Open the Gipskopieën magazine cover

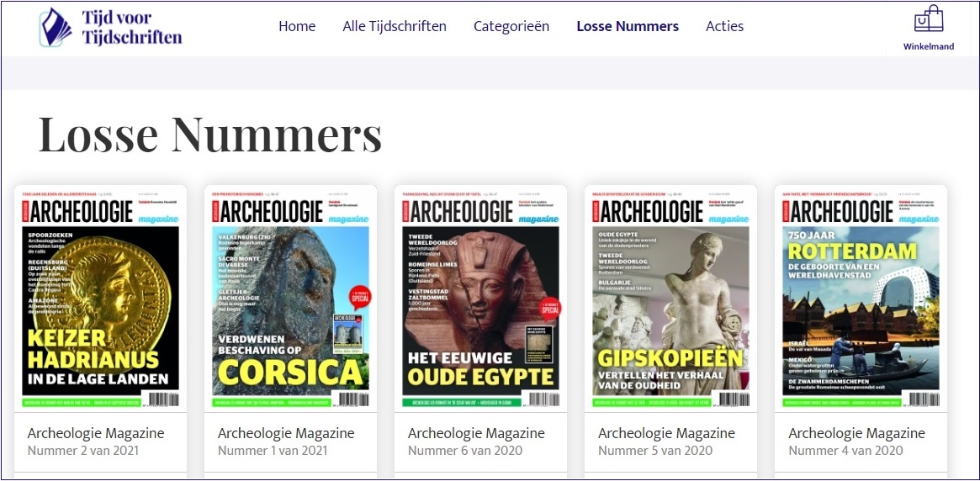670,298
